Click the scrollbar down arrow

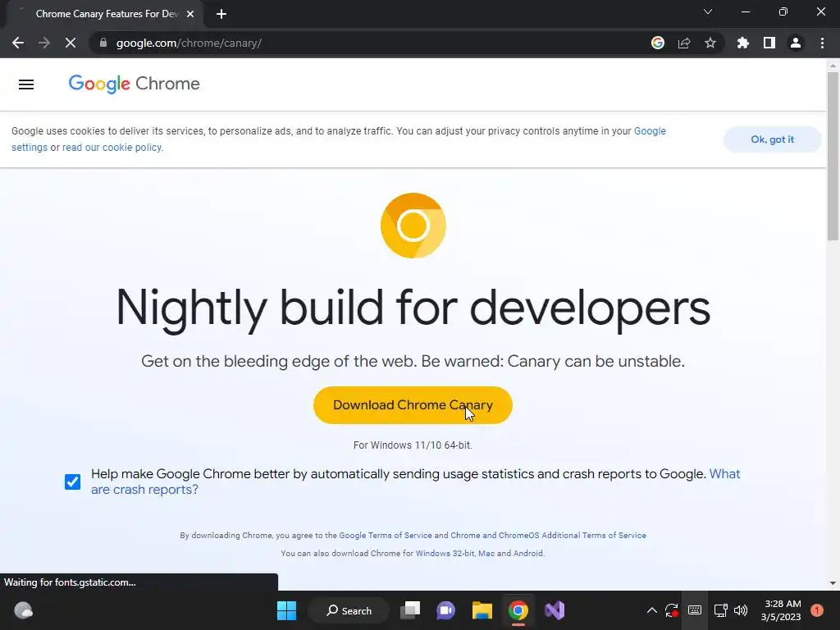pyautogui.click(x=833, y=583)
